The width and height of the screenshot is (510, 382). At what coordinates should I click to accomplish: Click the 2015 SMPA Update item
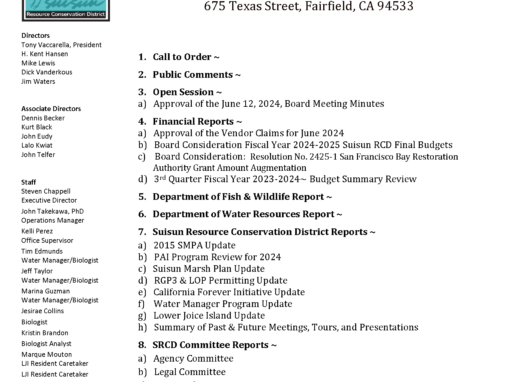click(194, 245)
